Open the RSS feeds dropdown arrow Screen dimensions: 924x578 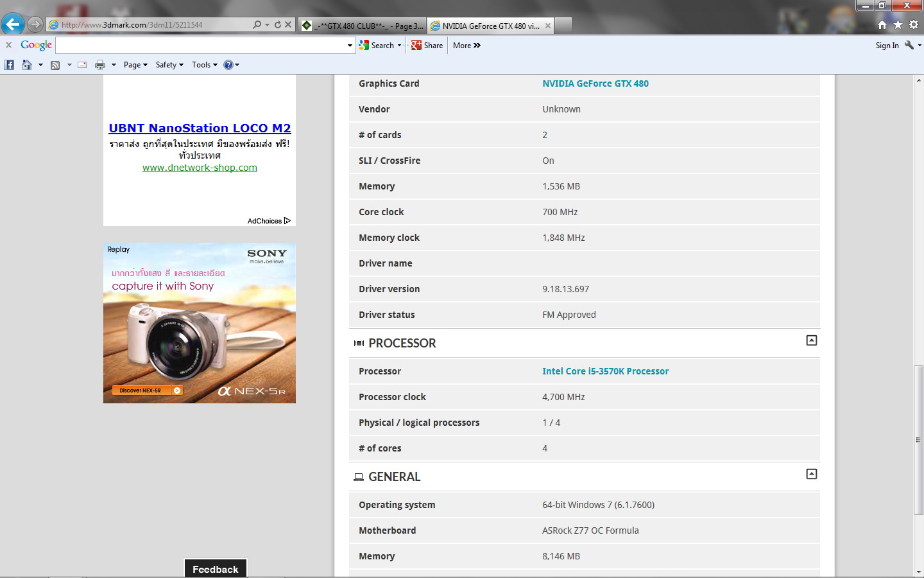[x=69, y=65]
